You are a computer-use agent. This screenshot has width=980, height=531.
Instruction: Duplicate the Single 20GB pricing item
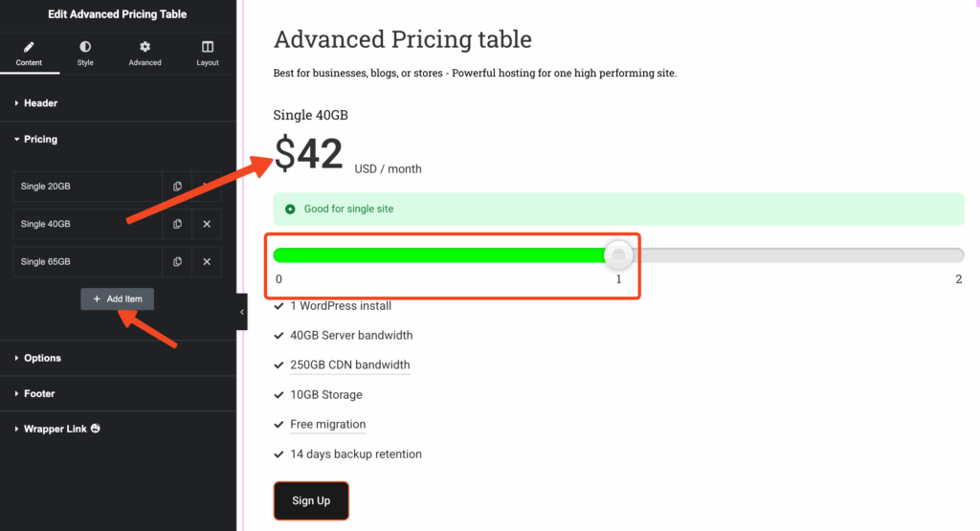click(178, 187)
